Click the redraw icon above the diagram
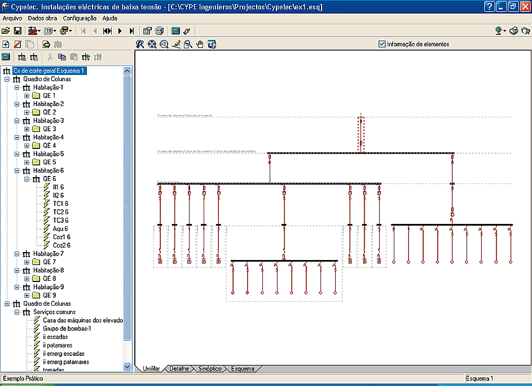Image resolution: width=532 pixels, height=392 pixels. pyautogui.click(x=140, y=44)
